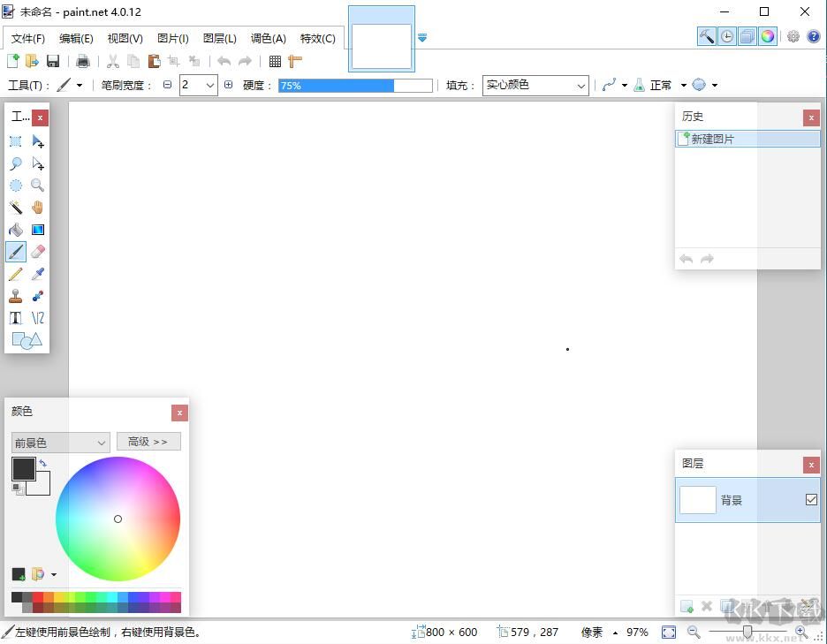Select the Magic Wand tool

pyautogui.click(x=16, y=208)
